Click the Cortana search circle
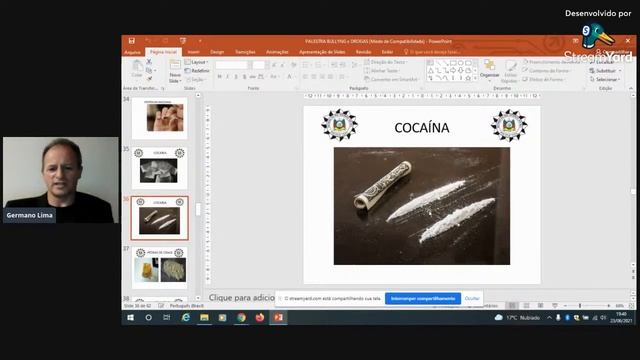The width and height of the screenshot is (640, 360). tap(149, 318)
